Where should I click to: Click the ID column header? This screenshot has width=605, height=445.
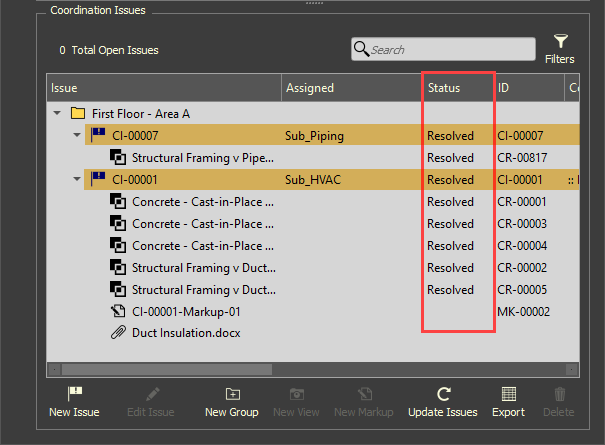504,88
